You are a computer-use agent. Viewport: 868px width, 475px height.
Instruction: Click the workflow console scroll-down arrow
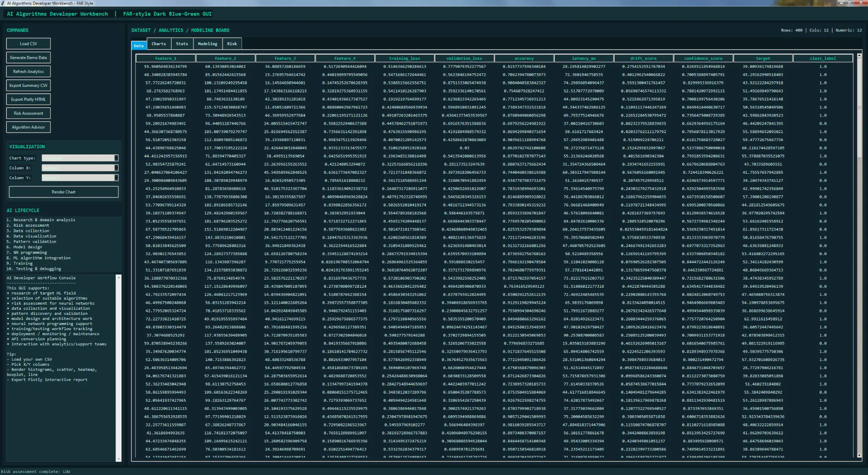(x=119, y=459)
